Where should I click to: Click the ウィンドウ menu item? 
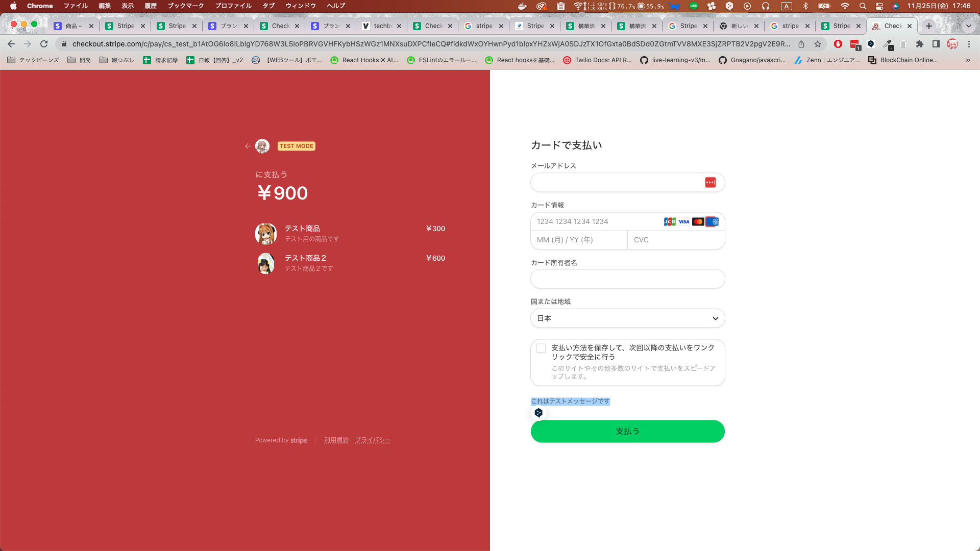tap(302, 6)
